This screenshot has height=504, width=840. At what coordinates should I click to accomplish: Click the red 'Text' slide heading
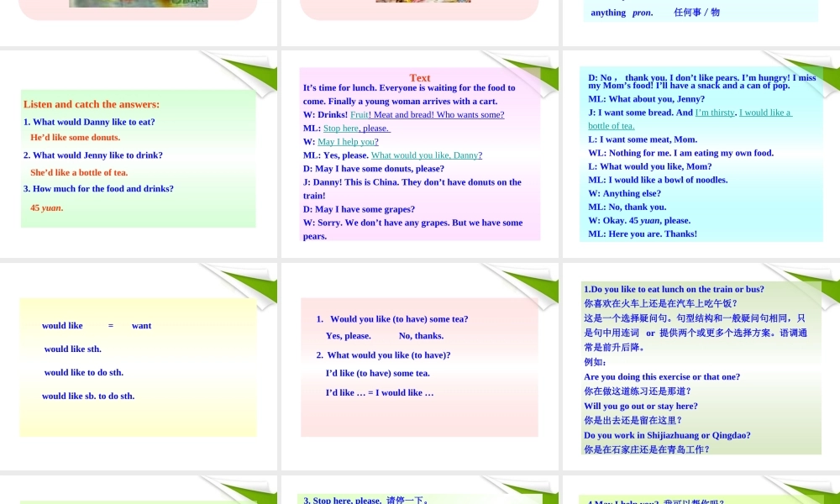[419, 77]
